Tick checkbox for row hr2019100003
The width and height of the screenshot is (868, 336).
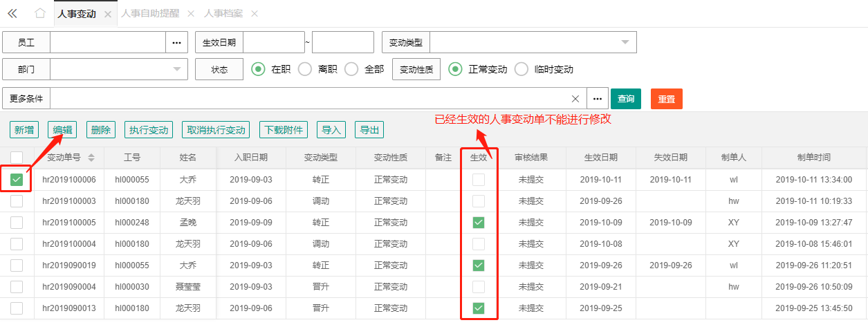[17, 201]
